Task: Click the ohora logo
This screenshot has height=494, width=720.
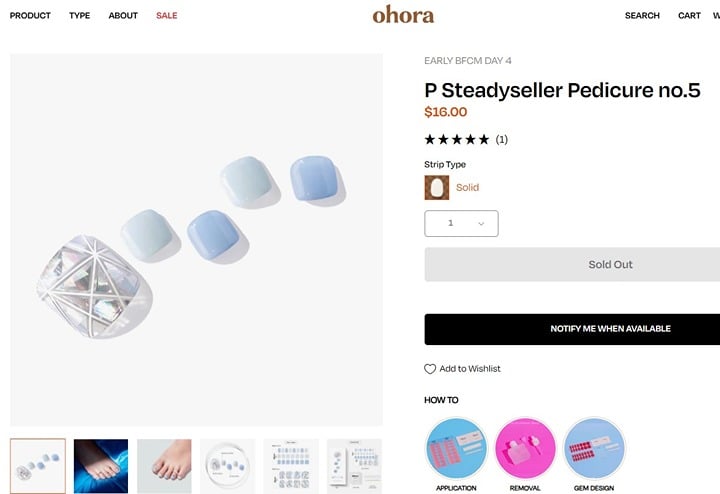Action: click(403, 15)
